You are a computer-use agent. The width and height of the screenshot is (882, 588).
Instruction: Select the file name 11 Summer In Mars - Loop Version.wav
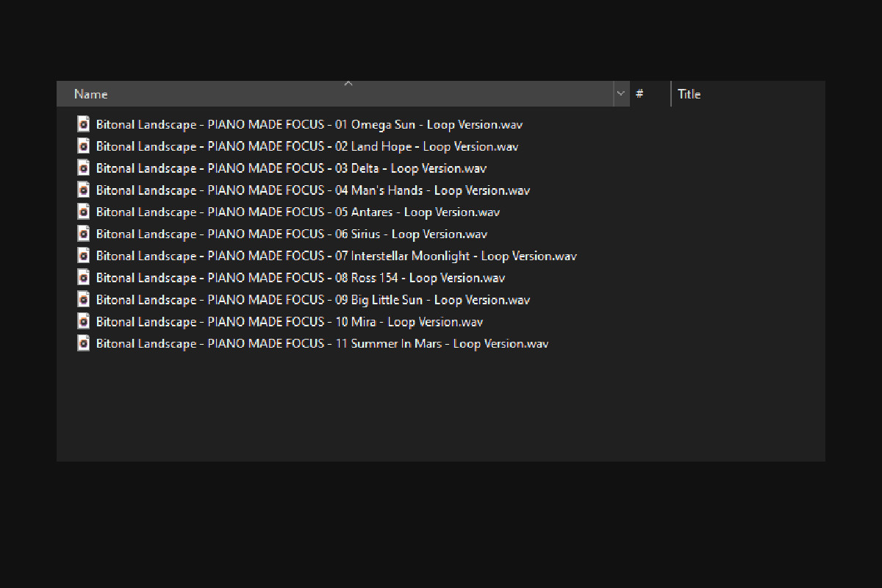click(322, 344)
